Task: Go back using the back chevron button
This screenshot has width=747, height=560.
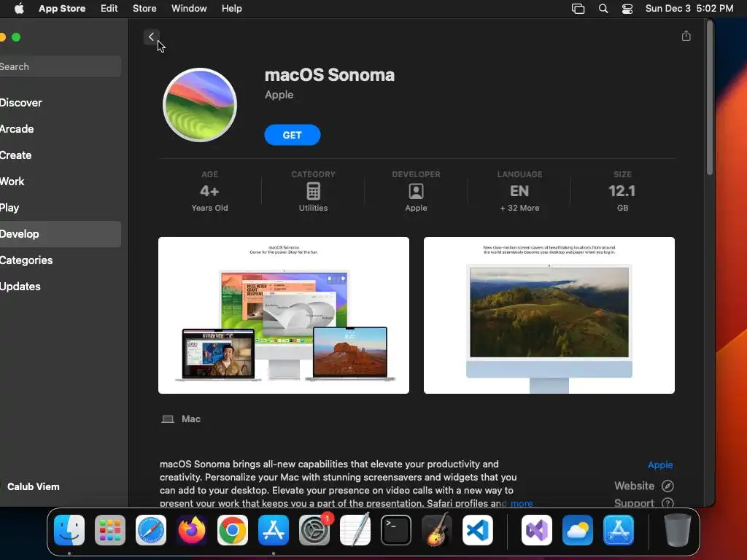Action: pos(151,36)
